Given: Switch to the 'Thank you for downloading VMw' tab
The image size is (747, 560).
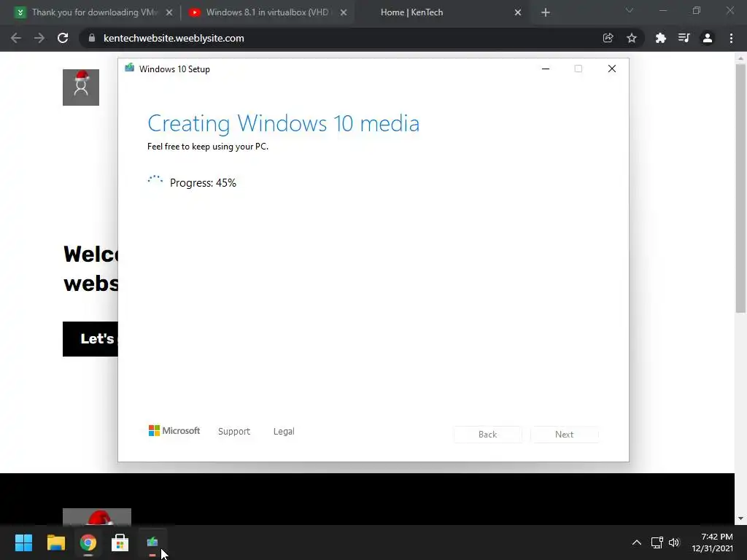Looking at the screenshot, I should click(x=94, y=12).
